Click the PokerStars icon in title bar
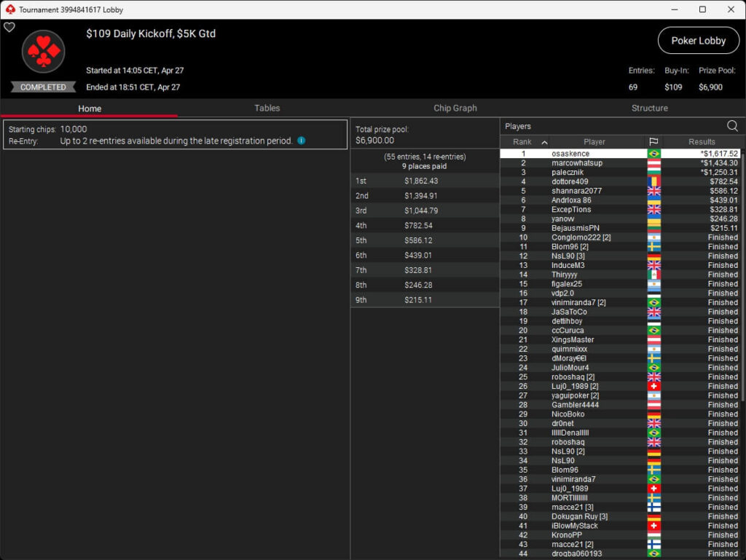 pyautogui.click(x=9, y=9)
